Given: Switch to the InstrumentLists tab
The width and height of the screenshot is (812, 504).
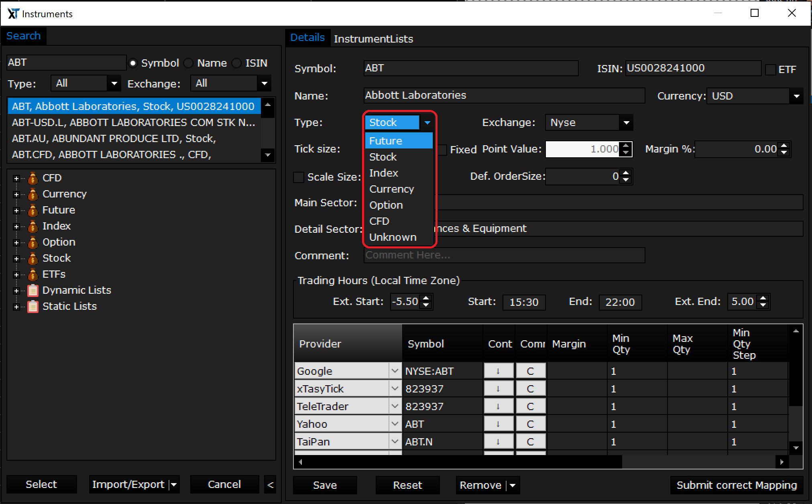Looking at the screenshot, I should pyautogui.click(x=373, y=39).
